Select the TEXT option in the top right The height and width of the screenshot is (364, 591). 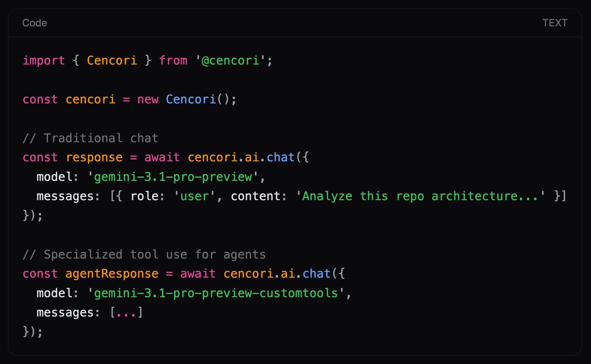(555, 23)
